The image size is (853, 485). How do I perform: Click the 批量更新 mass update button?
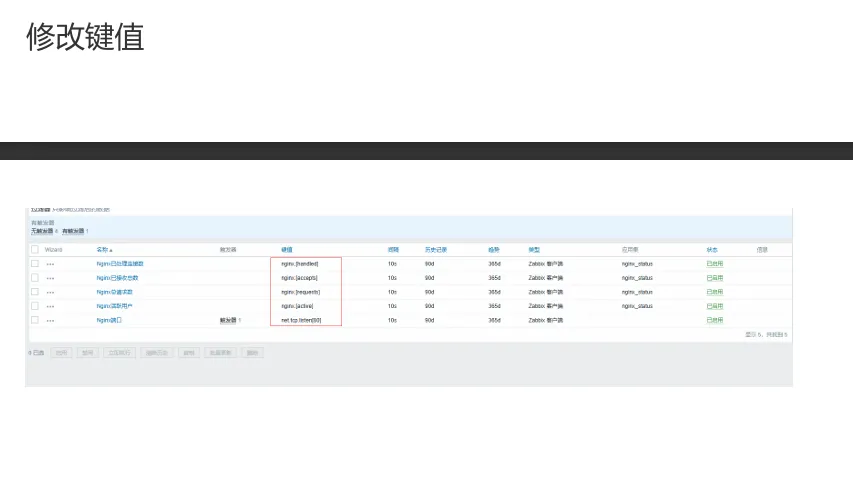(x=219, y=353)
